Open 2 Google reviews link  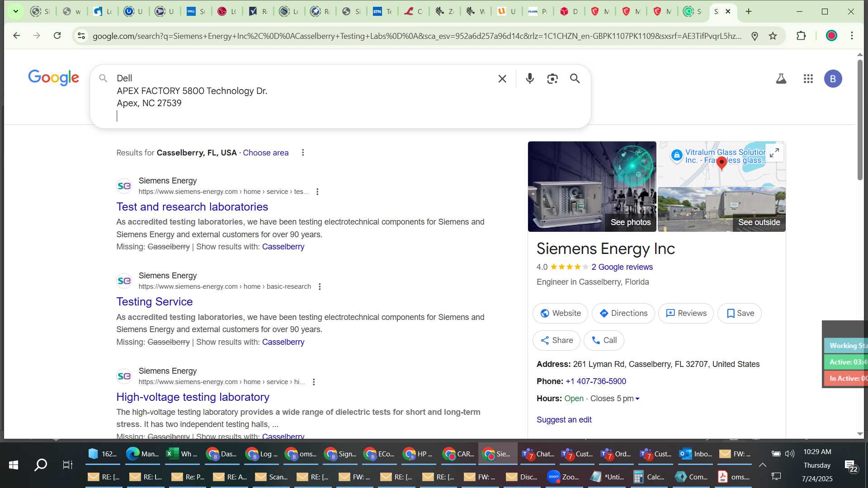click(x=622, y=267)
